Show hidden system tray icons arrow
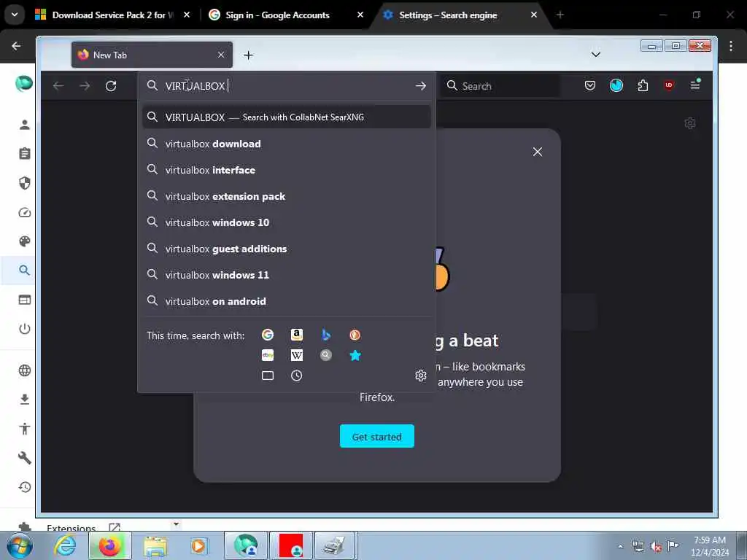 click(620, 546)
